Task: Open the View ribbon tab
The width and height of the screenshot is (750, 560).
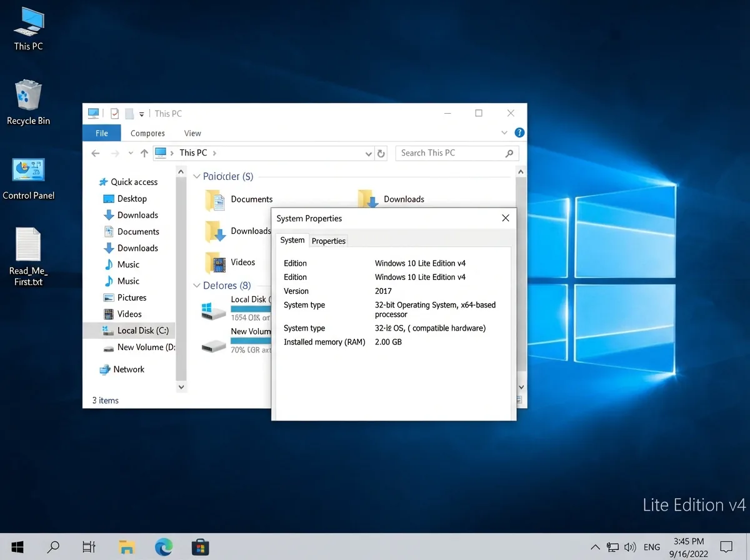Action: [x=192, y=133]
